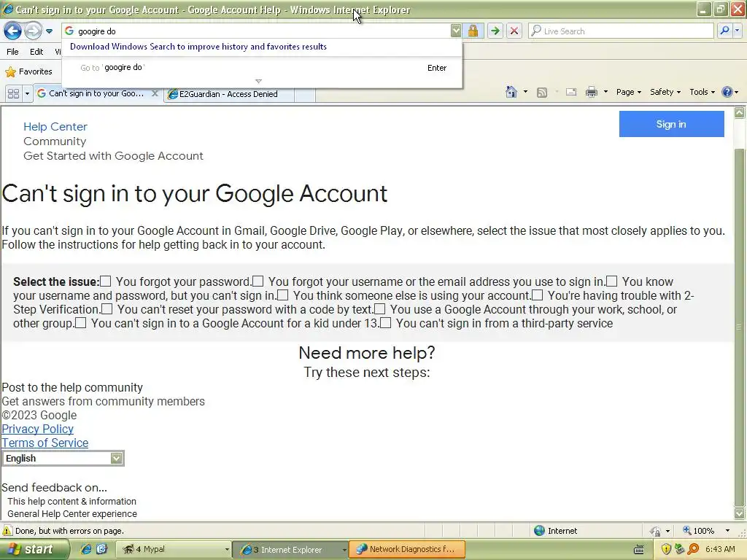
Task: Open the Edit menu
Action: coord(36,52)
